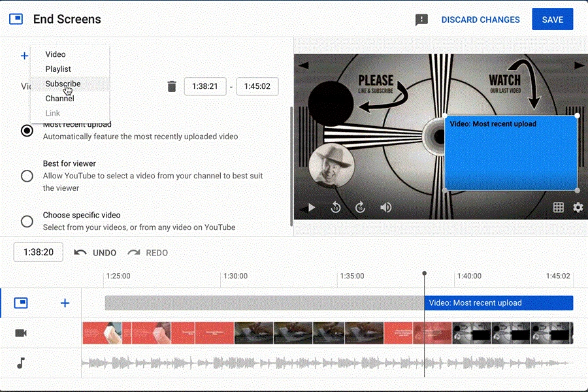
Task: Click the plus icon to add element
Action: (x=24, y=56)
